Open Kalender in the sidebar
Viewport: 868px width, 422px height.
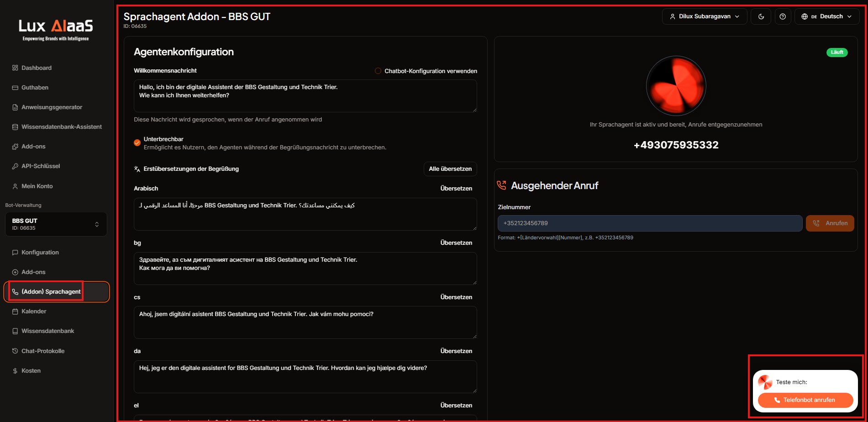point(34,311)
